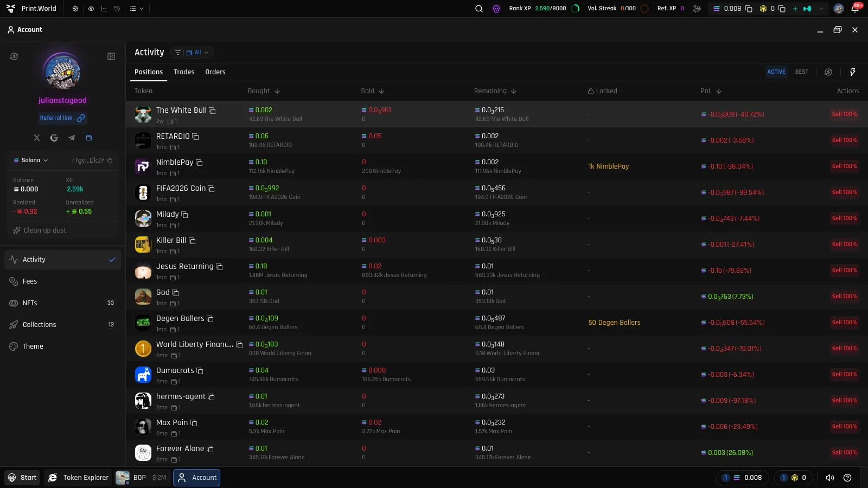Open notifications bell with 99+ badge

[x=856, y=9]
